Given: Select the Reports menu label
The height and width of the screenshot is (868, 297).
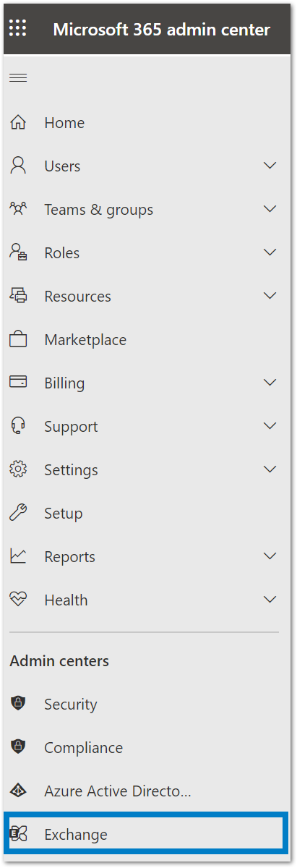Looking at the screenshot, I should coord(69,556).
